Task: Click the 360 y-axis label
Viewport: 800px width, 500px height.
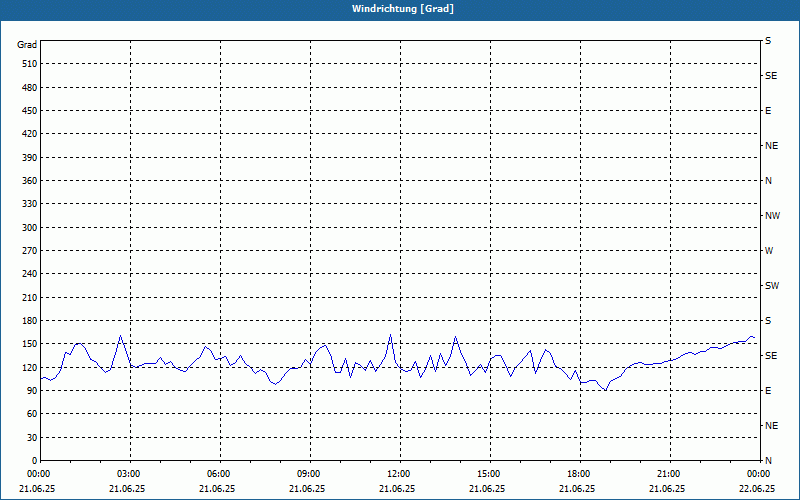Action: [x=30, y=181]
